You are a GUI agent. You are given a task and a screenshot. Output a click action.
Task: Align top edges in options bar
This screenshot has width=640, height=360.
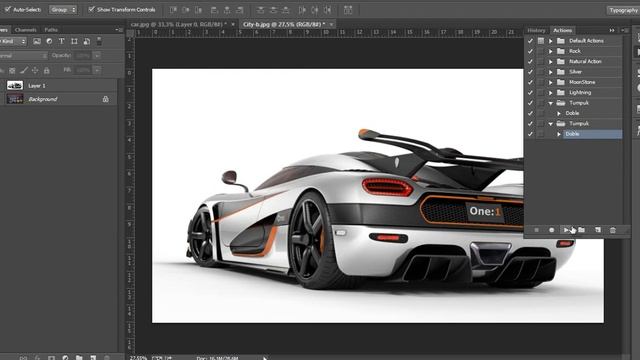click(x=173, y=10)
